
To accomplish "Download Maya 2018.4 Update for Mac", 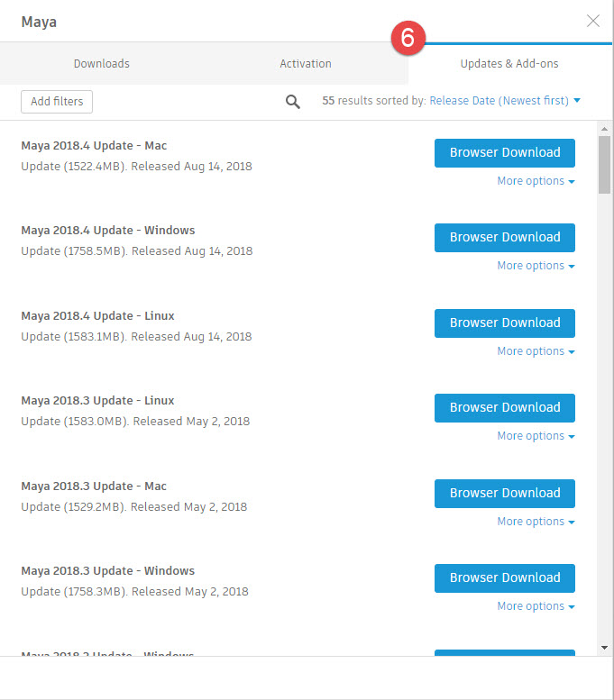I will 505,152.
